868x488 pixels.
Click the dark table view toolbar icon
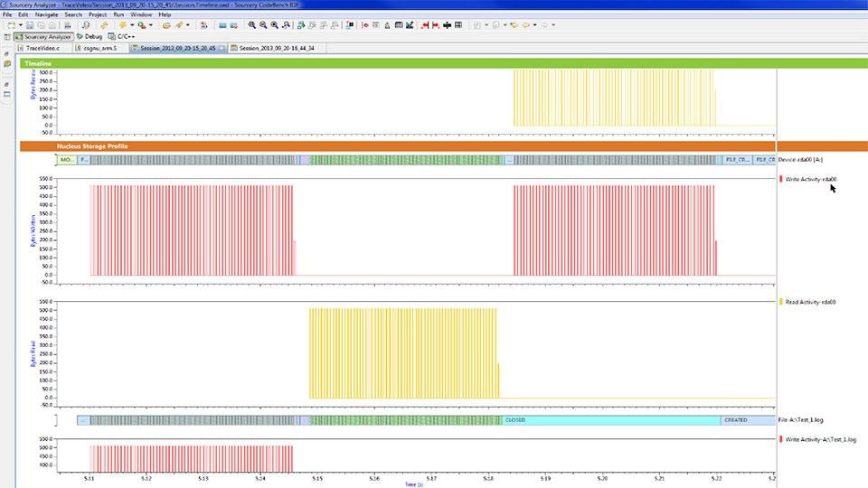coord(399,25)
